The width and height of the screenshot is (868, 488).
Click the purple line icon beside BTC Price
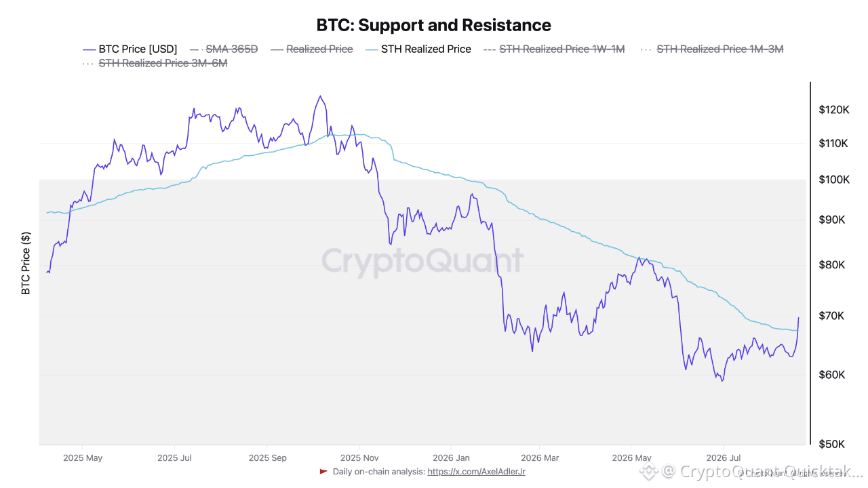(89, 49)
